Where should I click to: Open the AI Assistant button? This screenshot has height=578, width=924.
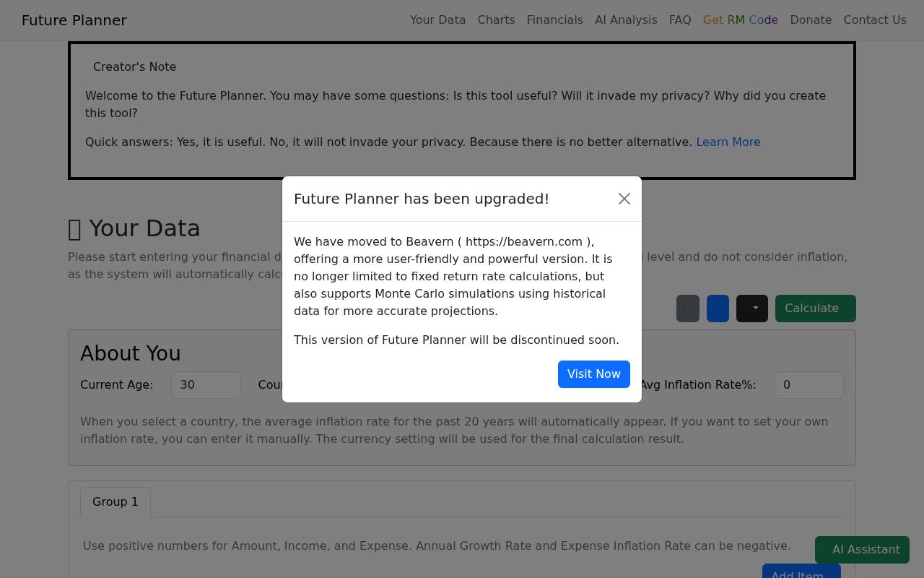(x=862, y=550)
